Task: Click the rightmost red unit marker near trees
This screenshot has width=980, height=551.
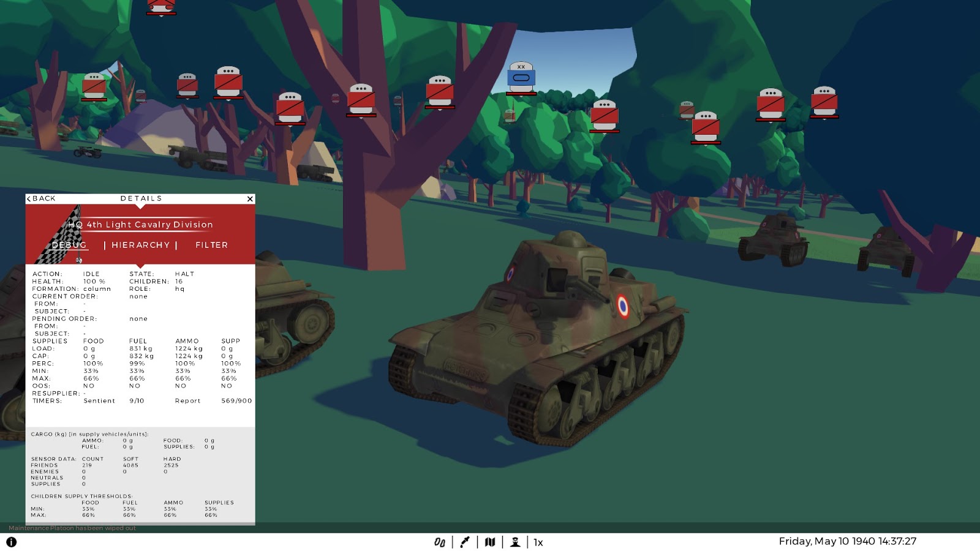Action: pyautogui.click(x=826, y=102)
